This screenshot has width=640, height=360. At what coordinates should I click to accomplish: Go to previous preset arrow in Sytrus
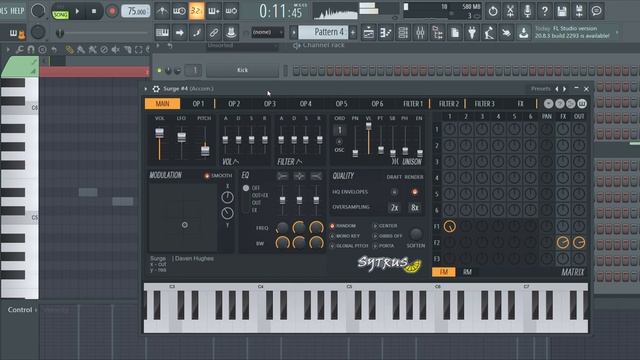pyautogui.click(x=557, y=89)
